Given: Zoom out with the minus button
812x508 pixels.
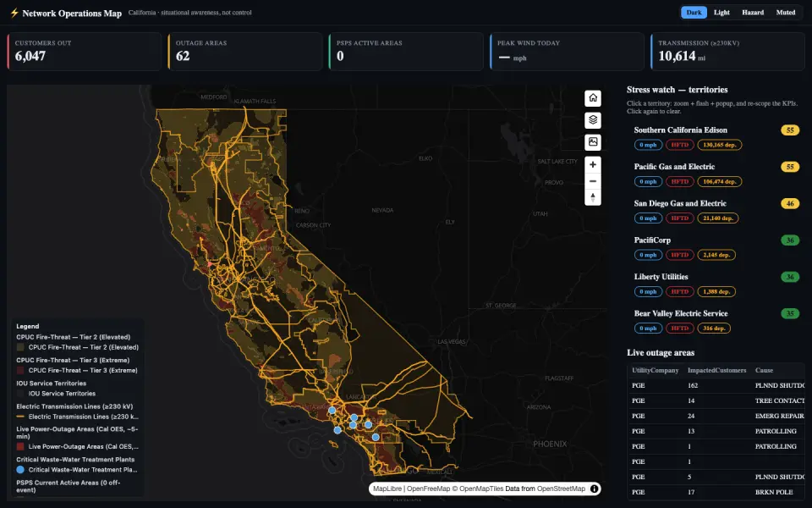Looking at the screenshot, I should pyautogui.click(x=593, y=181).
